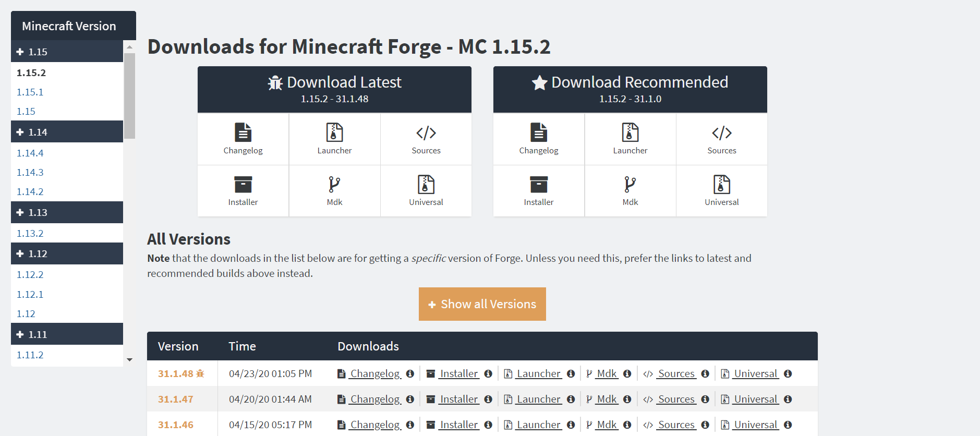980x436 pixels.
Task: Click info icon beside Changelog in 31.1.48 row
Action: click(410, 373)
